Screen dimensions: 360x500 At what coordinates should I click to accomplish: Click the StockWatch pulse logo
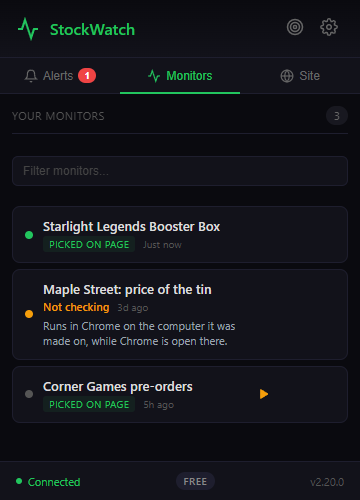tap(28, 29)
